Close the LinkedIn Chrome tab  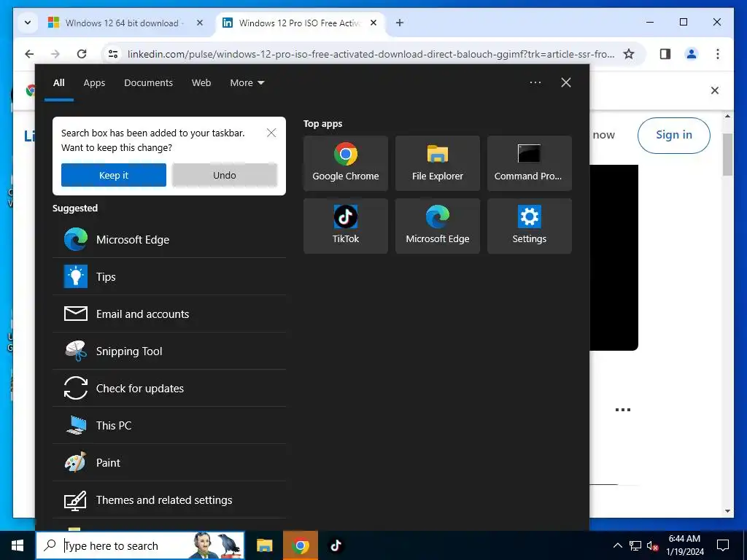pyautogui.click(x=373, y=23)
